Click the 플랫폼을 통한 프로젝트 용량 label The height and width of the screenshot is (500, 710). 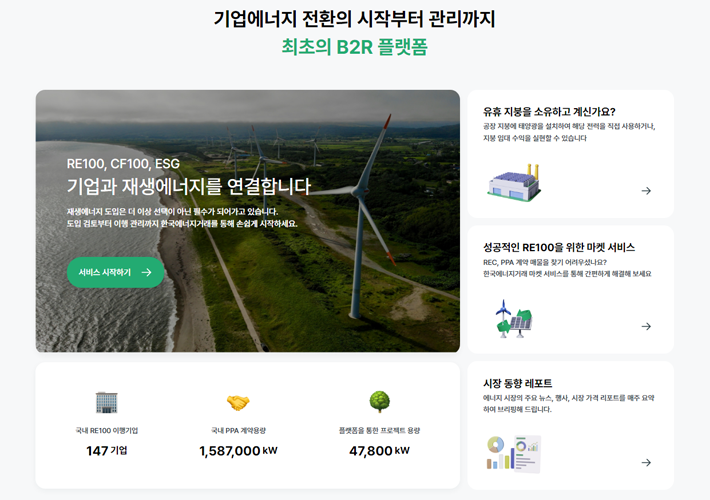379,430
